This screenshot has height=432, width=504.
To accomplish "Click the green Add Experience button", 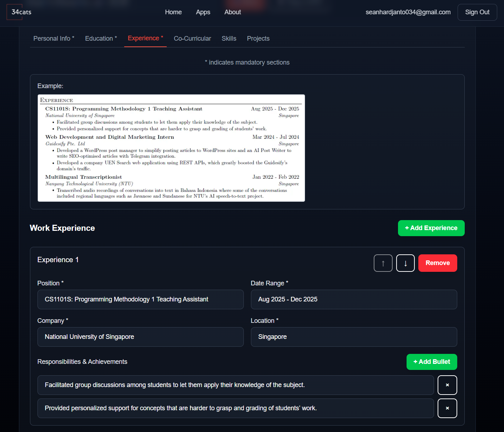I will (431, 228).
